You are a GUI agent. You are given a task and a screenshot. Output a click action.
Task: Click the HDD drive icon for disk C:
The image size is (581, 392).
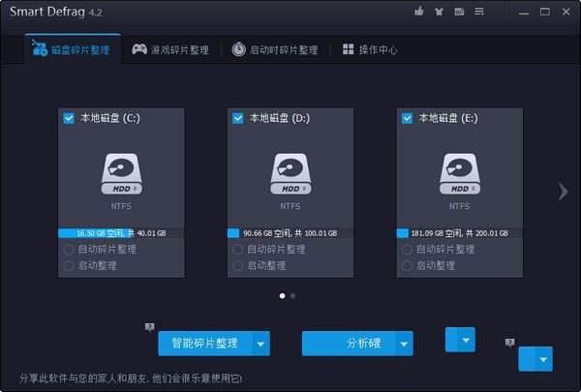[x=121, y=174]
